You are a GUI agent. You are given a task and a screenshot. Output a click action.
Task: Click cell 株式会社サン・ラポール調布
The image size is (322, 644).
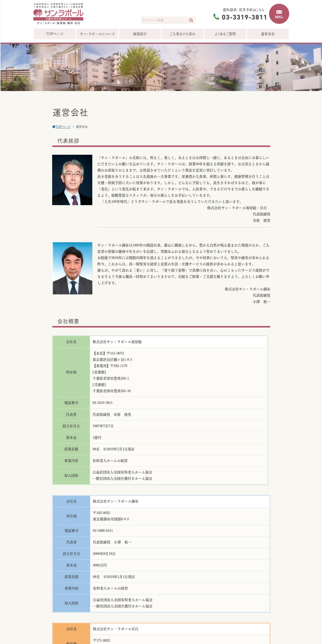[x=180, y=501]
